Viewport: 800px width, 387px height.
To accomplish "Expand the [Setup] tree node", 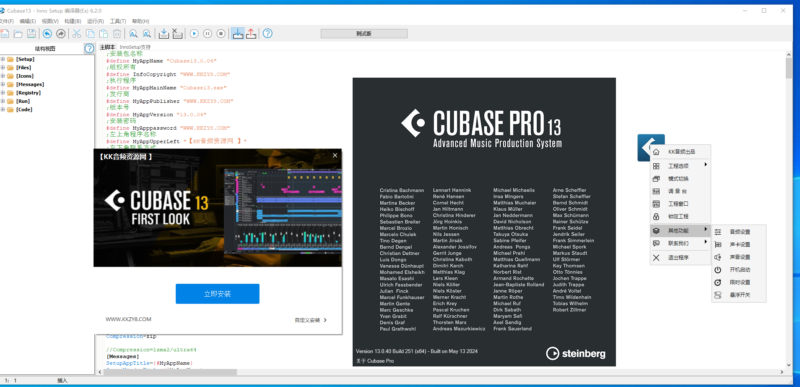I will (x=3, y=59).
